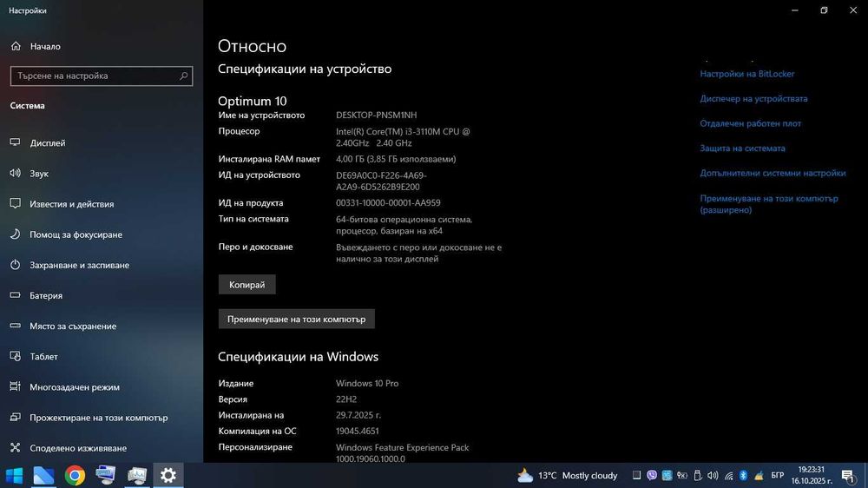Open the Защита на системата link
The height and width of the screenshot is (488, 868).
pos(742,148)
